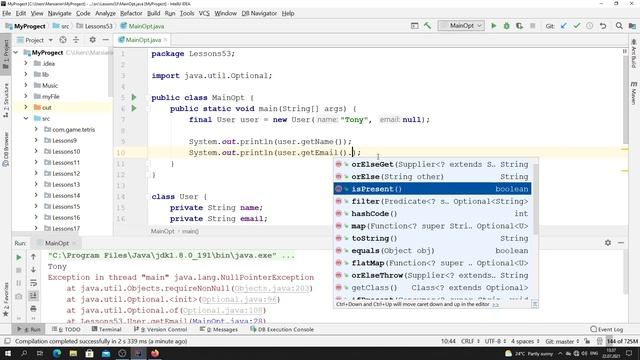Screen dimensions: 640x360
Task: Rerun MainOpt from the Run panel
Action: tap(18, 258)
